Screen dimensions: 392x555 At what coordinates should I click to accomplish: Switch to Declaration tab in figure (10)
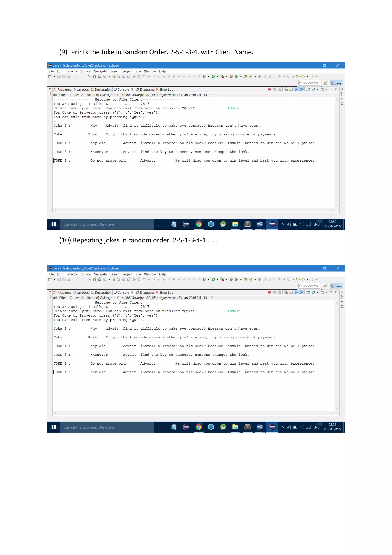coord(101,293)
